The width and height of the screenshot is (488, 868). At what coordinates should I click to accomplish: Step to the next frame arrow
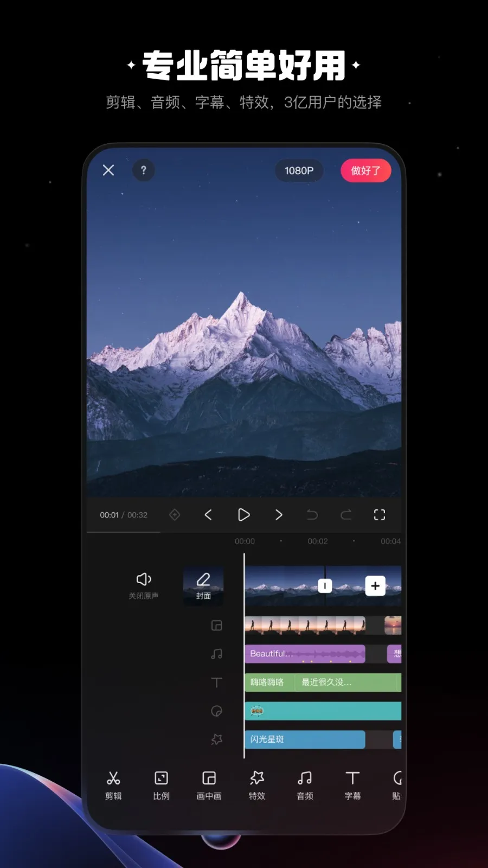click(279, 515)
